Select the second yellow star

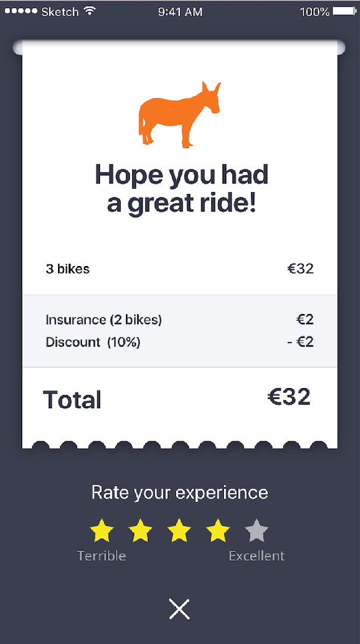(141, 530)
